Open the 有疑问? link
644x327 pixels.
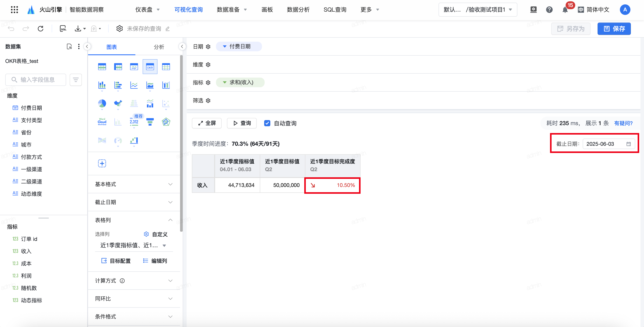(x=623, y=123)
